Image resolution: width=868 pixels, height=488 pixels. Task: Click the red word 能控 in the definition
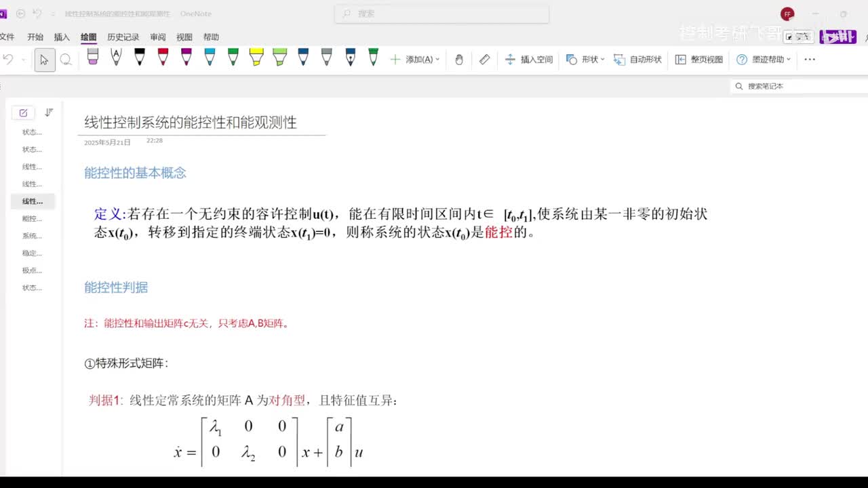click(x=498, y=233)
